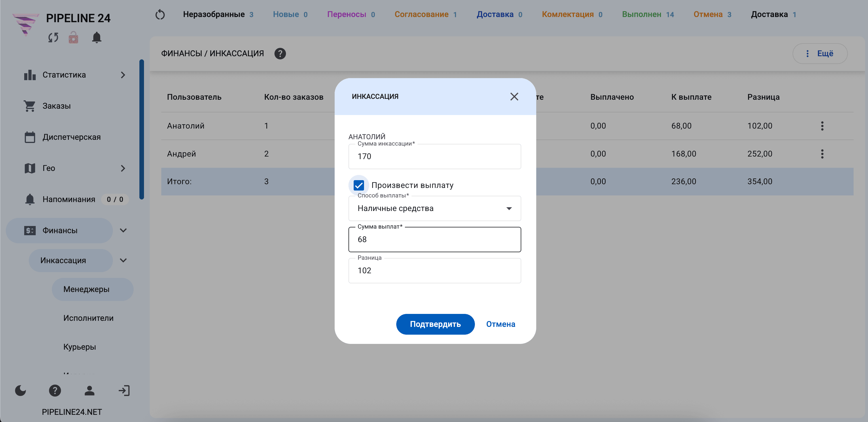Open row menu for Андрей
This screenshot has height=422, width=868.
(822, 154)
